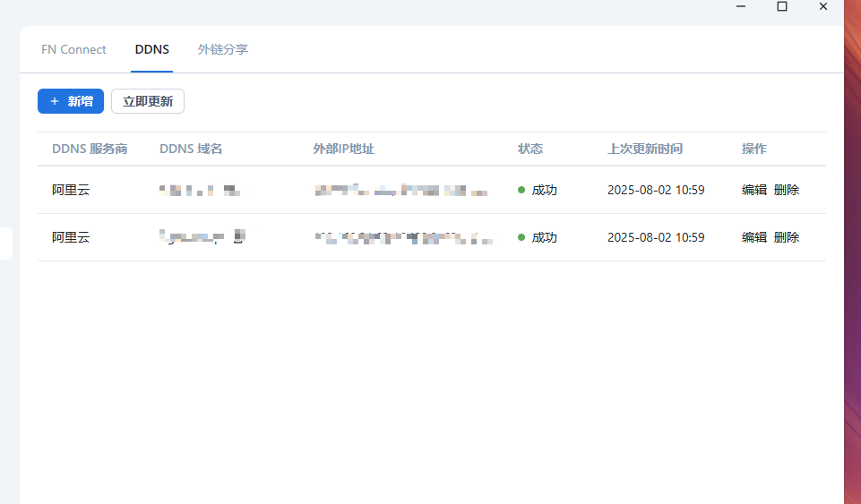
Task: Select 阿里云 provider in the first row
Action: 71,190
